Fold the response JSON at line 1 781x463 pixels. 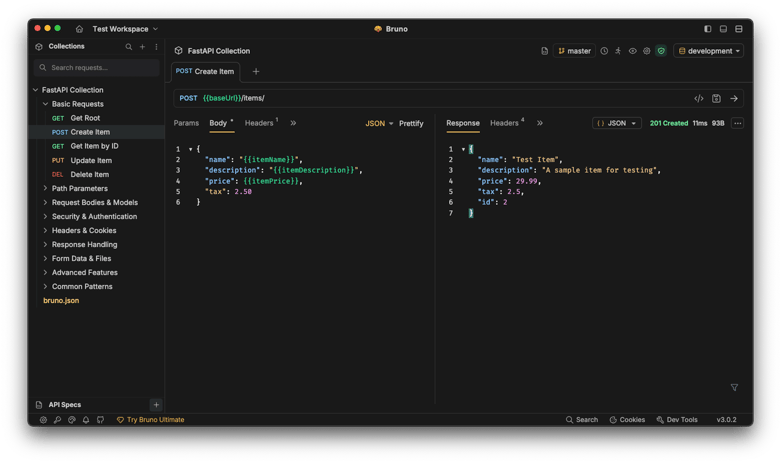pos(463,149)
